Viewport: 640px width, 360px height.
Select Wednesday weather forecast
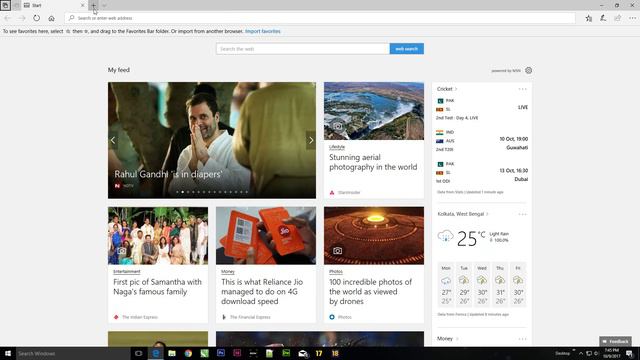pyautogui.click(x=482, y=284)
